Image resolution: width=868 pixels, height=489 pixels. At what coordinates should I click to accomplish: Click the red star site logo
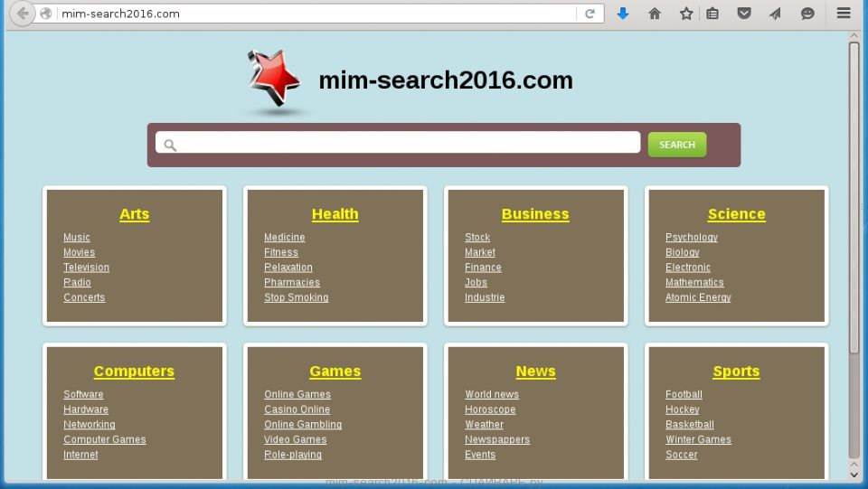(x=273, y=80)
